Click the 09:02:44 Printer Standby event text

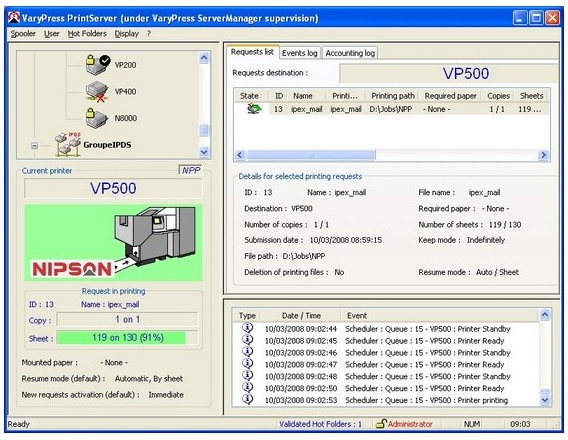[427, 329]
